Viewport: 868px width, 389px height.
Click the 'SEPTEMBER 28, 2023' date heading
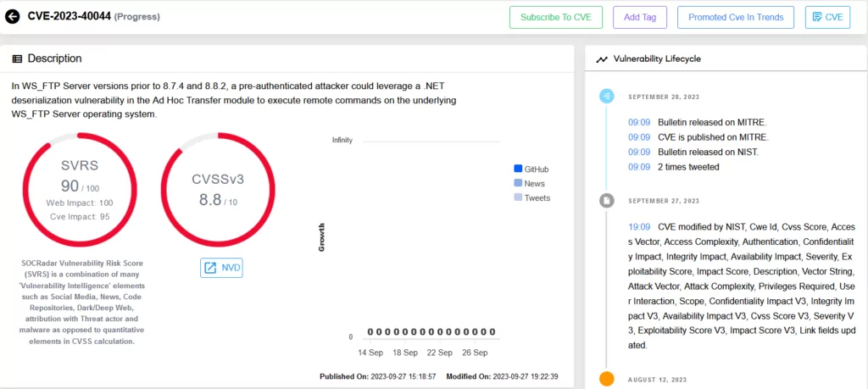coord(664,97)
